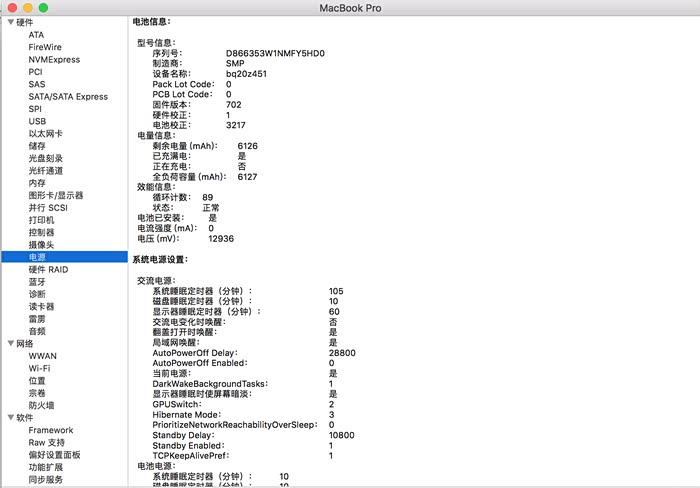
Task: Open the 摄像头 camera entry
Action: coord(42,245)
